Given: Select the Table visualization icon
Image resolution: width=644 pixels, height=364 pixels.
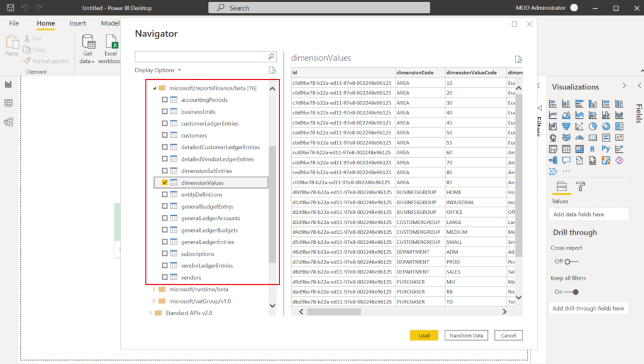Looking at the screenshot, I should pos(567,148).
